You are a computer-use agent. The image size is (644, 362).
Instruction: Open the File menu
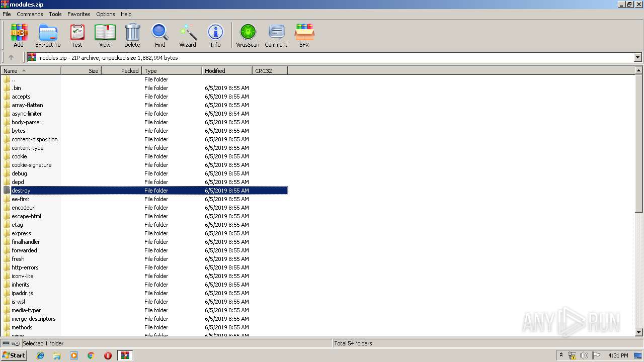point(7,14)
